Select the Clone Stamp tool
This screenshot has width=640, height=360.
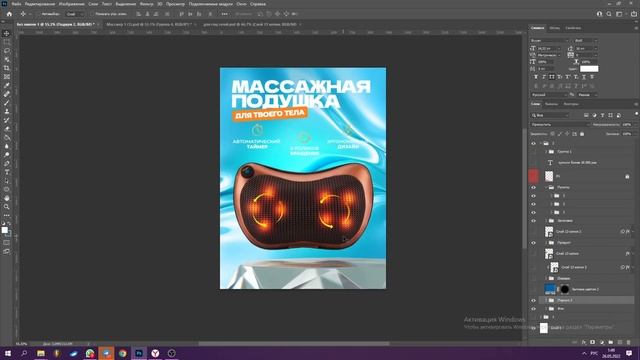pyautogui.click(x=7, y=111)
